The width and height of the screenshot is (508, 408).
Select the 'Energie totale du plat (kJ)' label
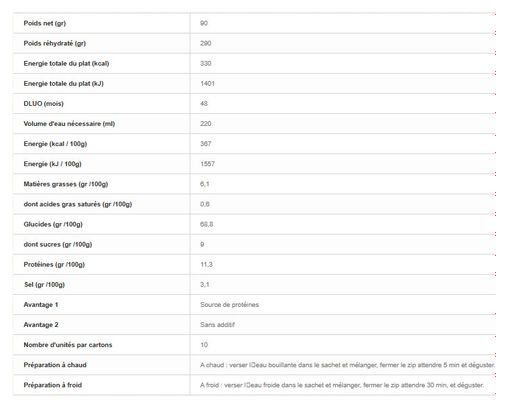coord(64,84)
